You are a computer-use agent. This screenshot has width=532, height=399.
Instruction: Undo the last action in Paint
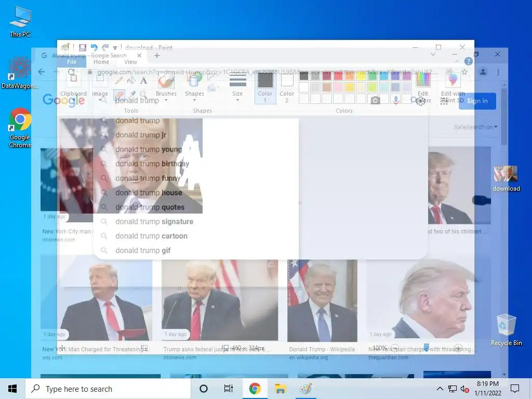click(x=94, y=47)
